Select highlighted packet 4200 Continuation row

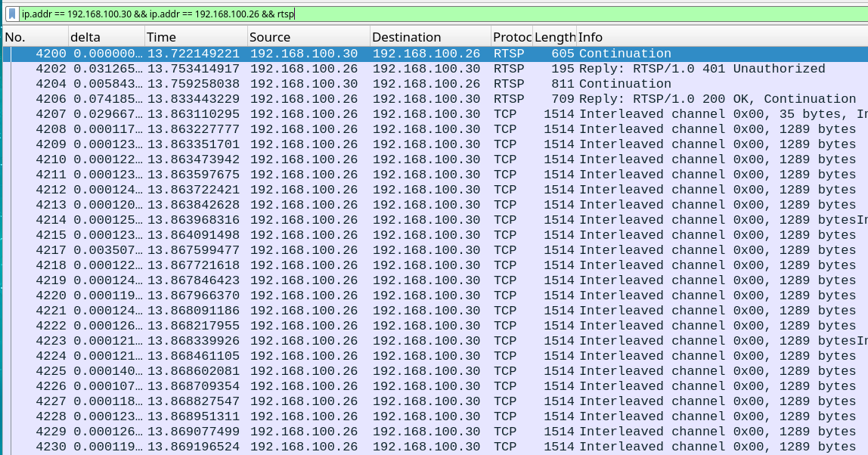pos(434,54)
